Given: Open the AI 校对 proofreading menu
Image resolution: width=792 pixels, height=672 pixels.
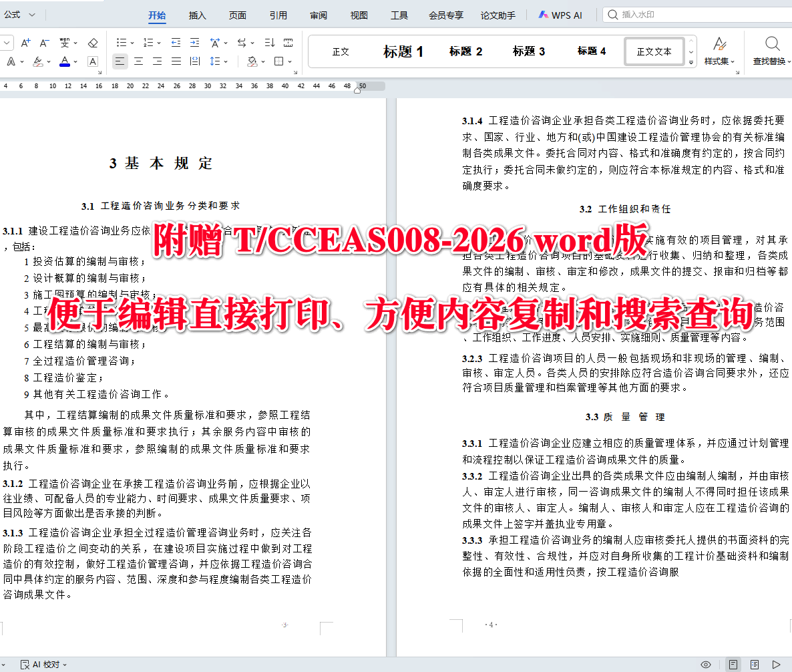Looking at the screenshot, I should tap(43, 665).
